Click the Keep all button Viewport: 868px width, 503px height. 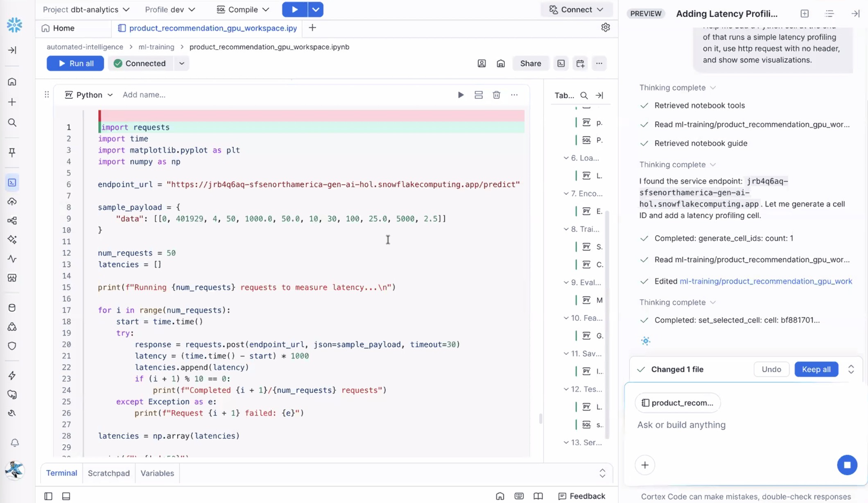(x=816, y=369)
